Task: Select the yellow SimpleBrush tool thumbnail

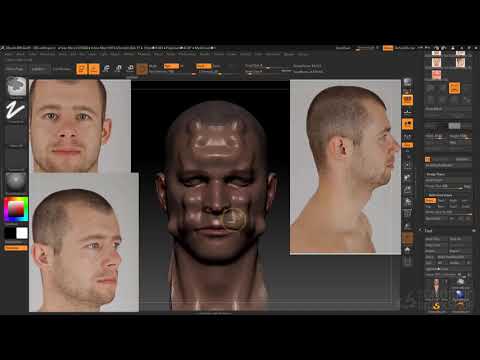Action: (x=437, y=306)
